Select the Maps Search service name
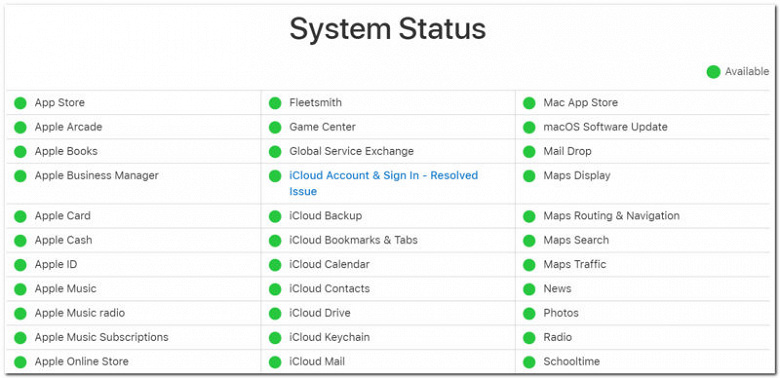 576,240
